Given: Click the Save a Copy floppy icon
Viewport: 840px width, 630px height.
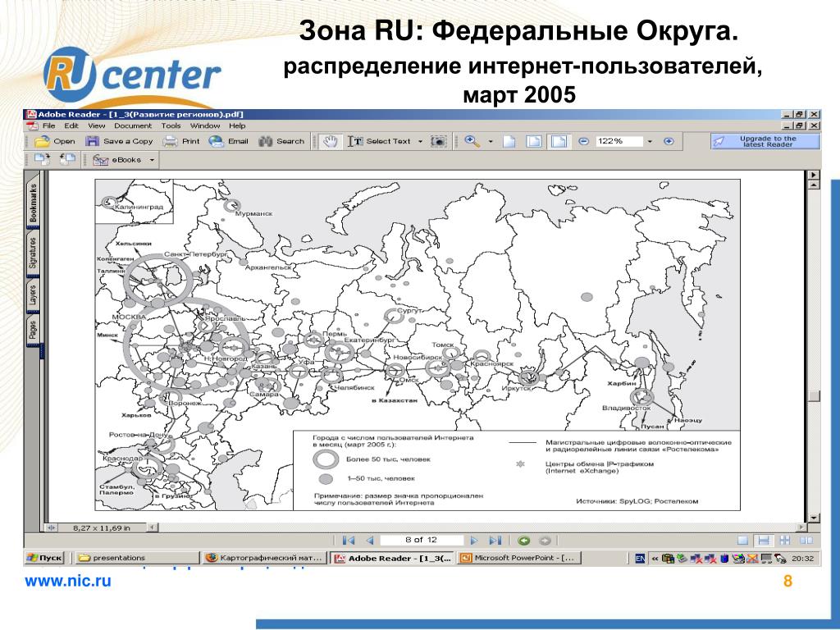Looking at the screenshot, I should [93, 141].
